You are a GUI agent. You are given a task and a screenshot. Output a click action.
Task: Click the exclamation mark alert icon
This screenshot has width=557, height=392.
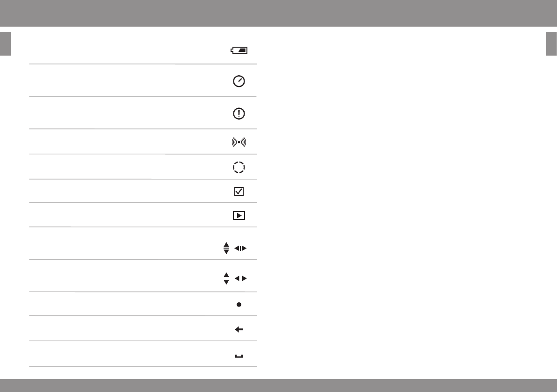tap(239, 114)
